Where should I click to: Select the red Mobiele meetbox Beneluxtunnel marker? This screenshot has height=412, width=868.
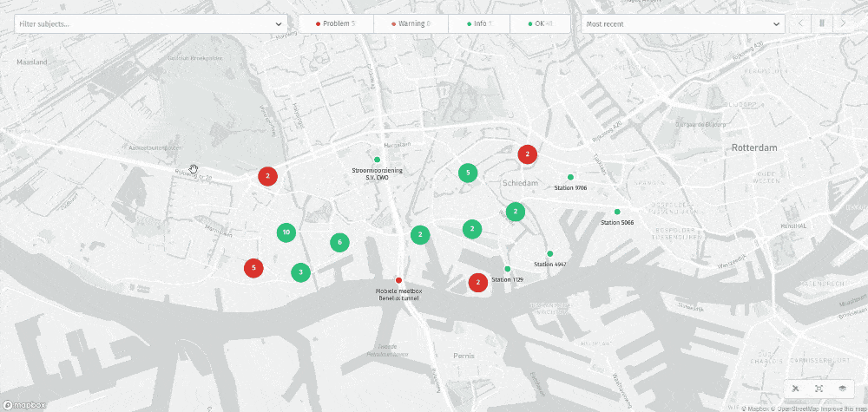(x=399, y=279)
